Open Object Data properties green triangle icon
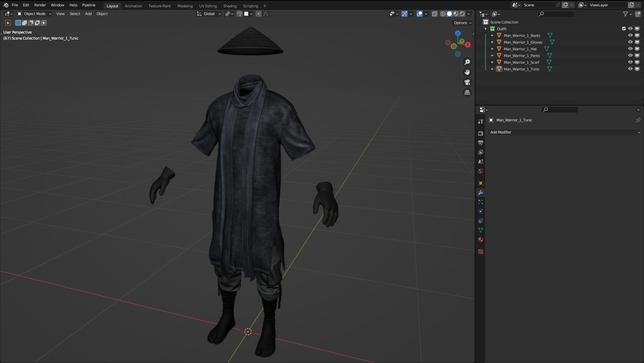 coord(480,230)
